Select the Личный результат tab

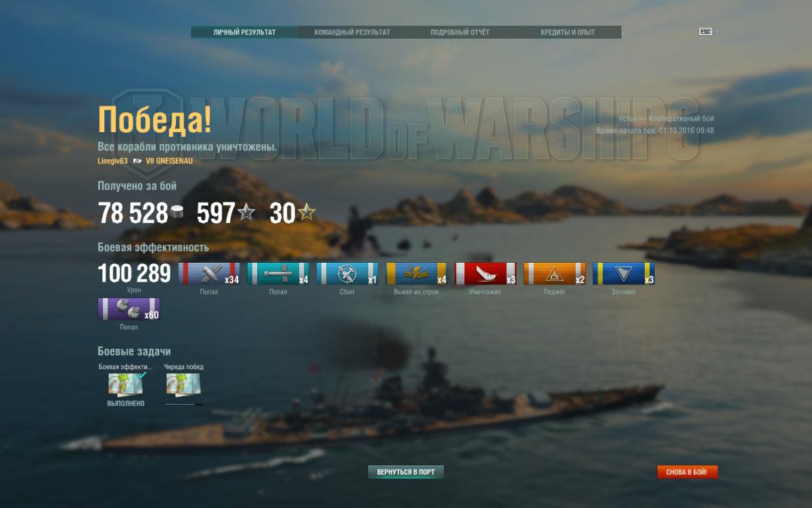tap(244, 32)
